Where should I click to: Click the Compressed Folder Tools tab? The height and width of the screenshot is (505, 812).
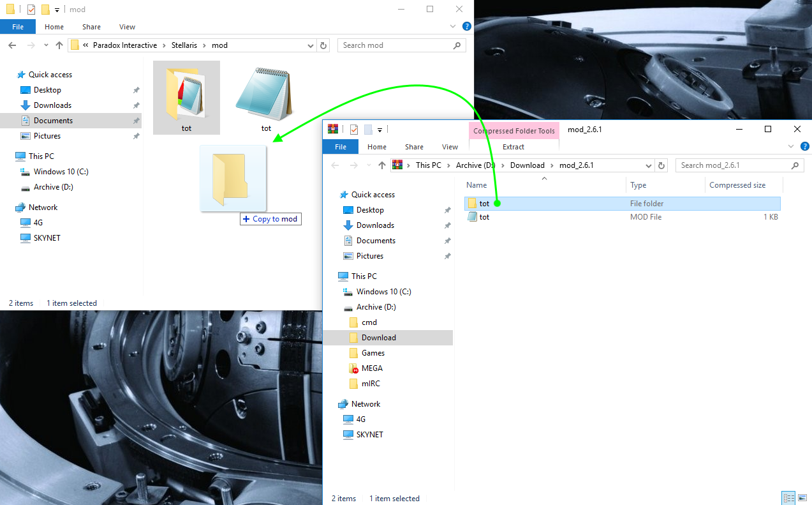(x=513, y=131)
